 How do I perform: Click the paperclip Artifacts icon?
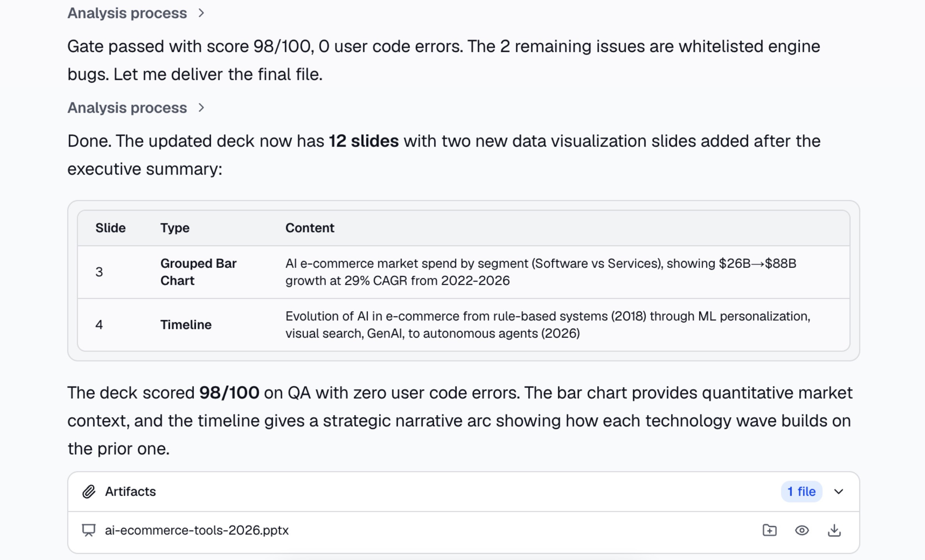tap(89, 491)
